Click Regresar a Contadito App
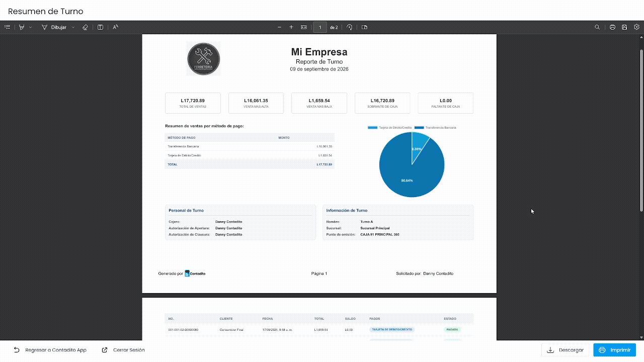Viewport: 644px width, 362px height. [50, 350]
